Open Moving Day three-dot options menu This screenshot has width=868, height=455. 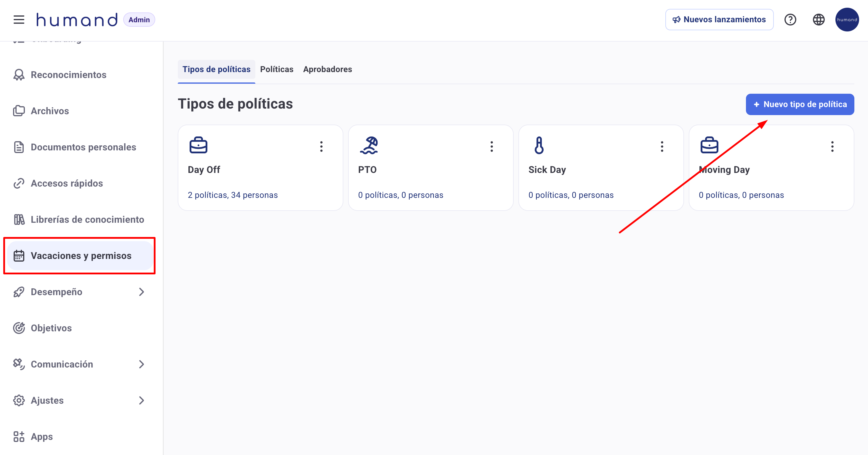click(832, 147)
